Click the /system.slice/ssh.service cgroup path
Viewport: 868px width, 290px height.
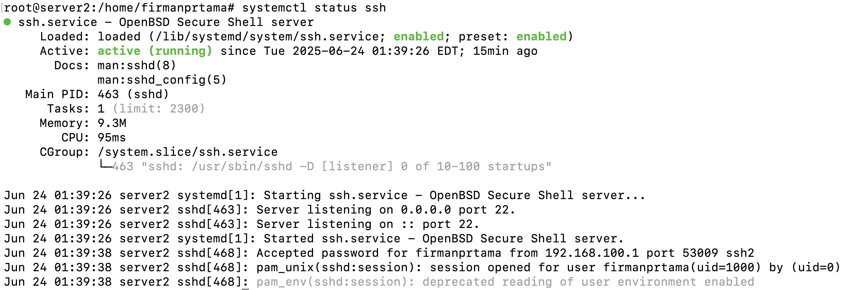pyautogui.click(x=188, y=152)
